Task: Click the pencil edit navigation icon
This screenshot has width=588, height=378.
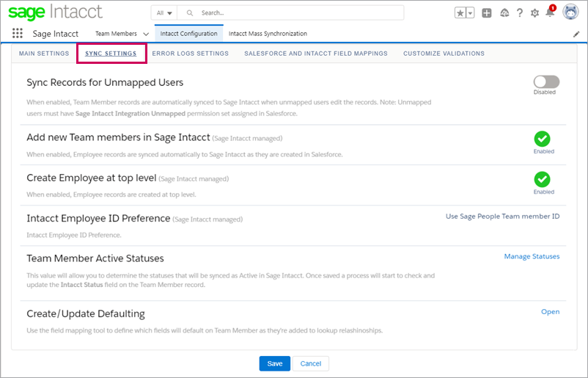Action: pyautogui.click(x=576, y=34)
